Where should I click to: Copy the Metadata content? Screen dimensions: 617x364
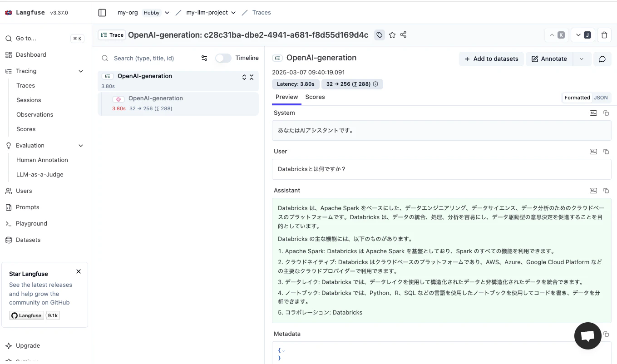pyautogui.click(x=606, y=334)
